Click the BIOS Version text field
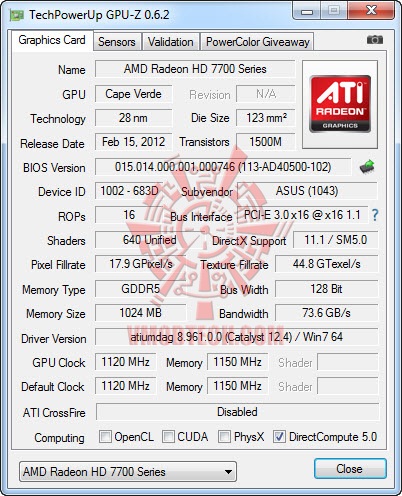 223,167
